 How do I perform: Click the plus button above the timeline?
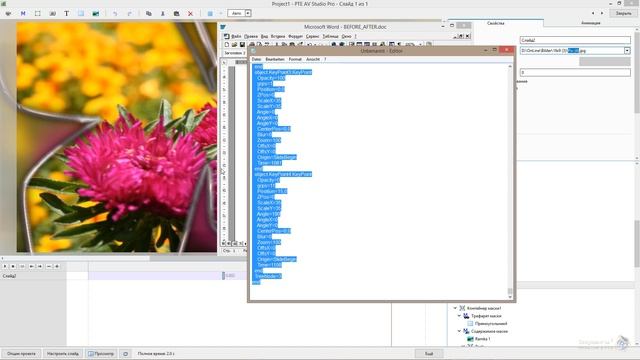tap(57, 266)
